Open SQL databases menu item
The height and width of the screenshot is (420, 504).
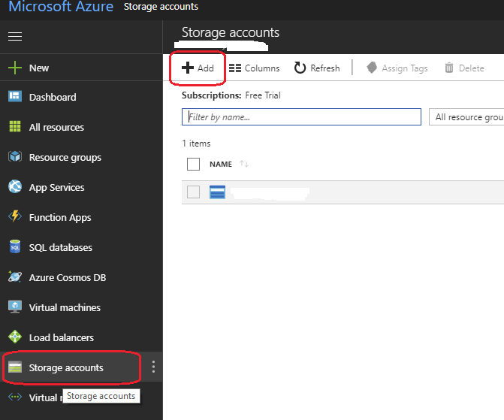tap(61, 248)
